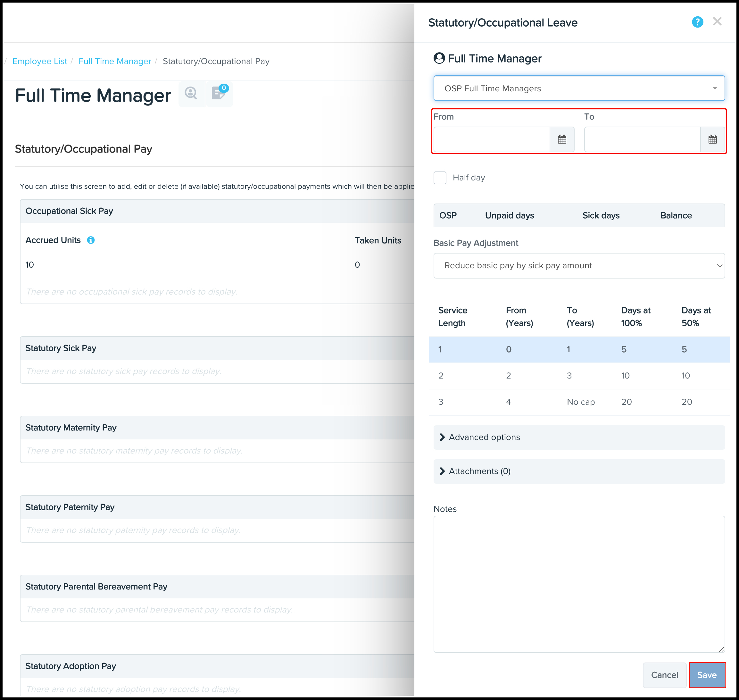Click the Save button
The image size is (739, 700).
(707, 675)
